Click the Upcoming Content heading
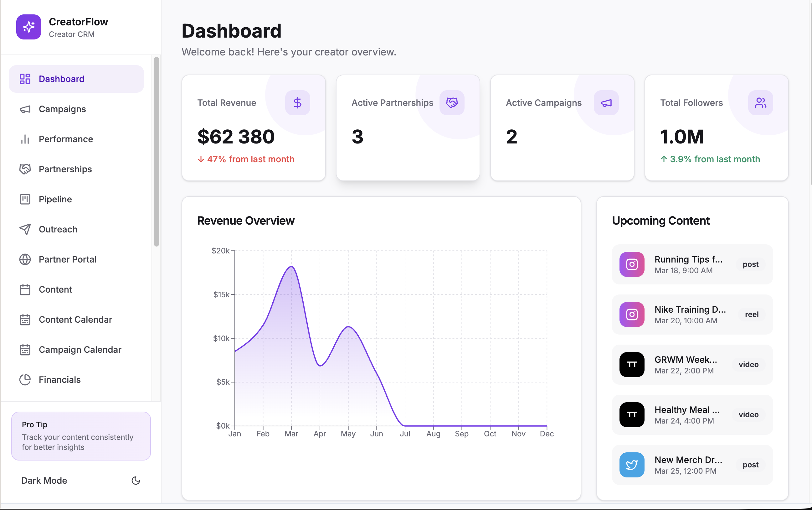 pyautogui.click(x=661, y=221)
